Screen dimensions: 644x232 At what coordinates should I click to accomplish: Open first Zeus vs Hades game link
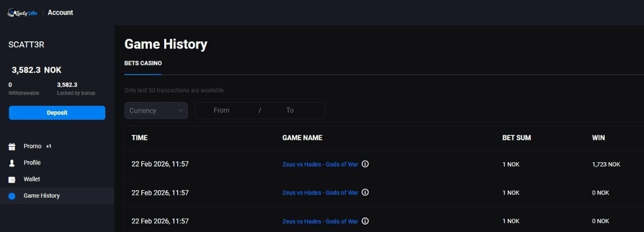pos(320,164)
